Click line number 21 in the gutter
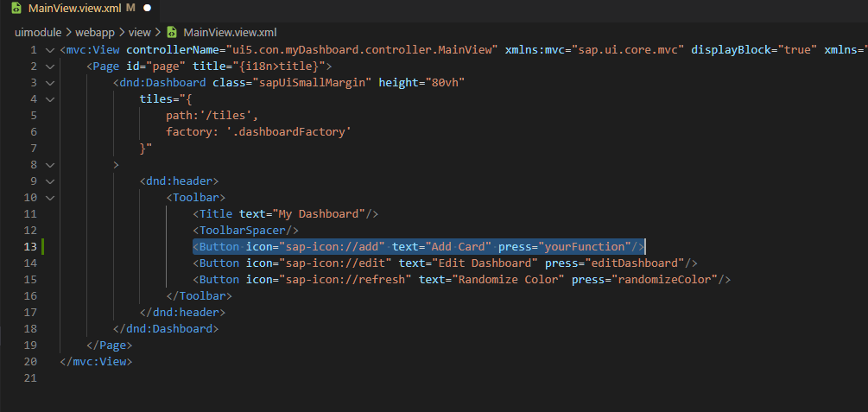This screenshot has height=412, width=868. pyautogui.click(x=30, y=377)
